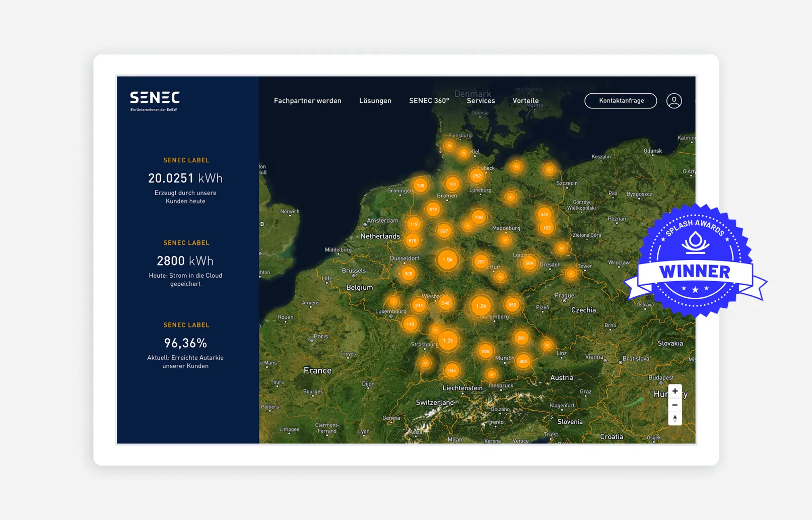812x520 pixels.
Task: Open the Lösungen menu item
Action: click(x=375, y=101)
